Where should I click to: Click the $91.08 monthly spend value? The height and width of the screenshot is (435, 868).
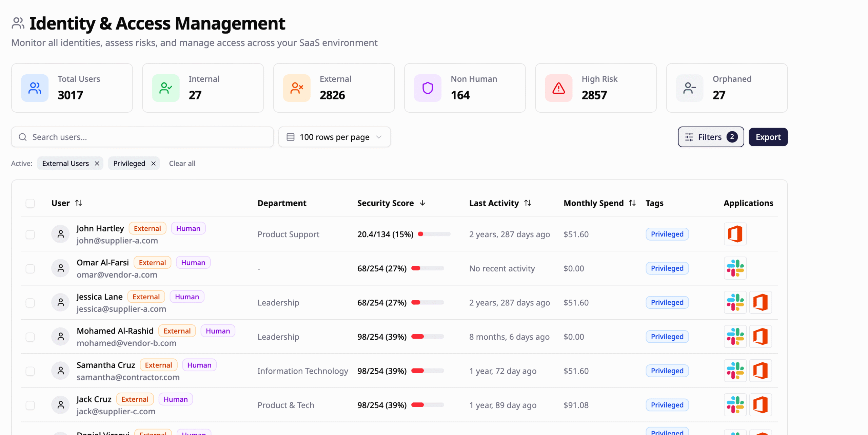point(576,405)
